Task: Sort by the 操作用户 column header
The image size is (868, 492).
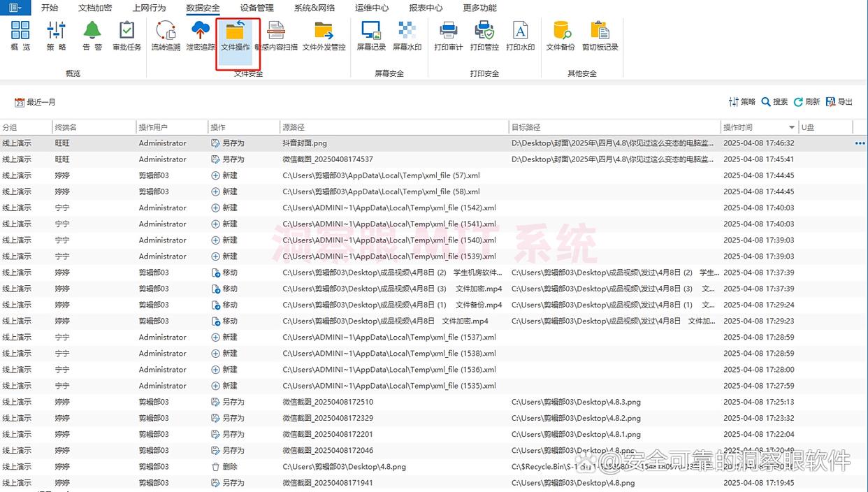Action: tap(172, 127)
